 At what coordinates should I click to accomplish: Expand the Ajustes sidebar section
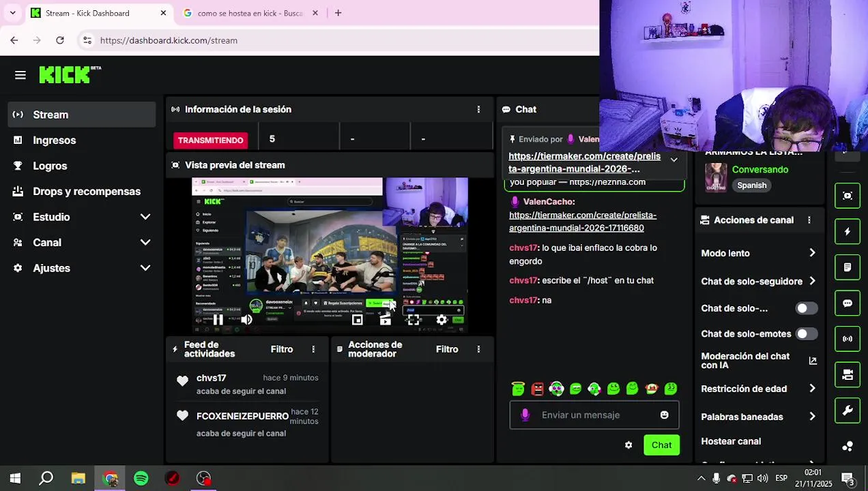[82, 268]
